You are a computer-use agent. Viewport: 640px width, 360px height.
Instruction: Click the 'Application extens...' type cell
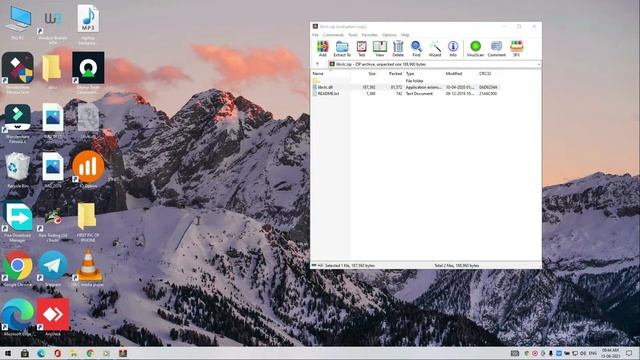(x=424, y=87)
